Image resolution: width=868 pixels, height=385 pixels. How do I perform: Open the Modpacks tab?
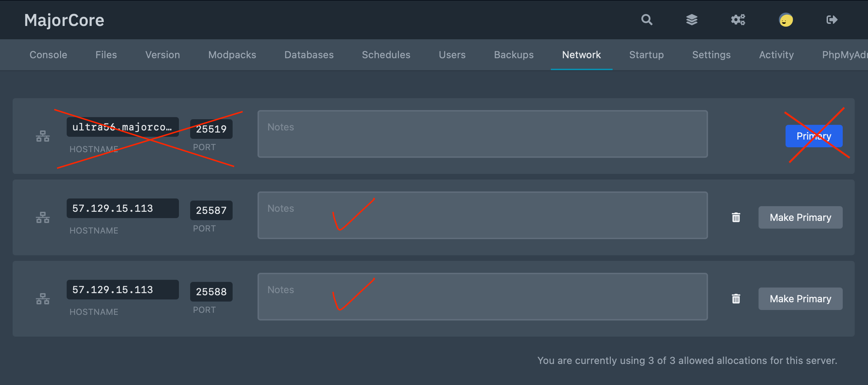[232, 55]
